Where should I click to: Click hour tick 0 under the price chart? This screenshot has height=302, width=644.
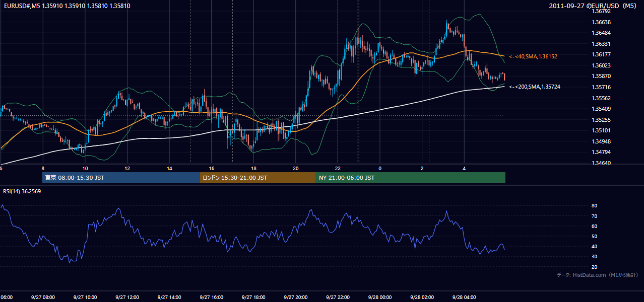click(x=380, y=168)
